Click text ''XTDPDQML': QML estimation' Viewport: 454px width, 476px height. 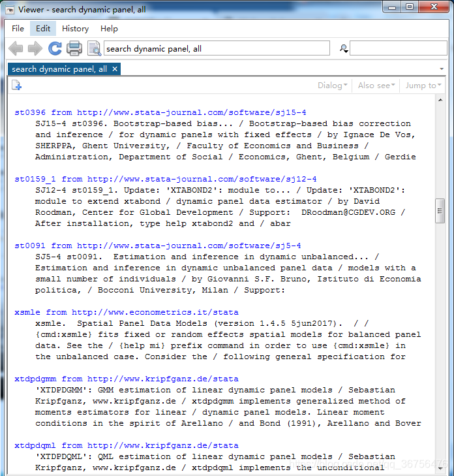coord(111,456)
